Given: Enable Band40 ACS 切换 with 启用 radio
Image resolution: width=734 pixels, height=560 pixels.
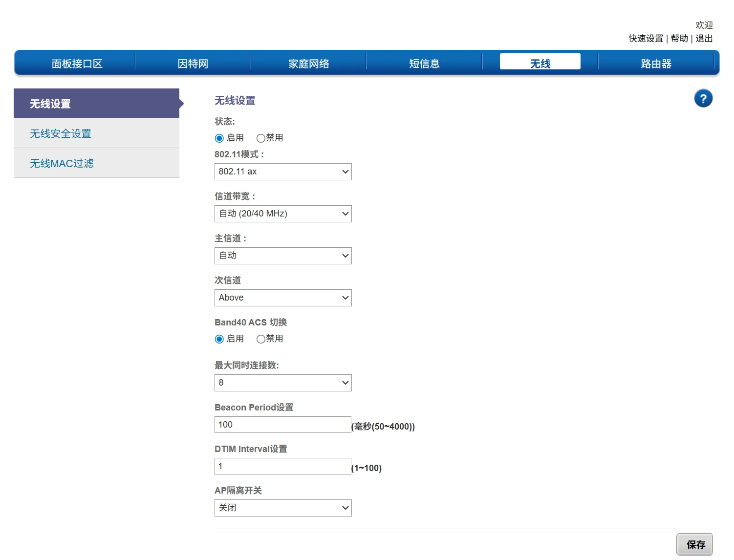Looking at the screenshot, I should click(219, 339).
